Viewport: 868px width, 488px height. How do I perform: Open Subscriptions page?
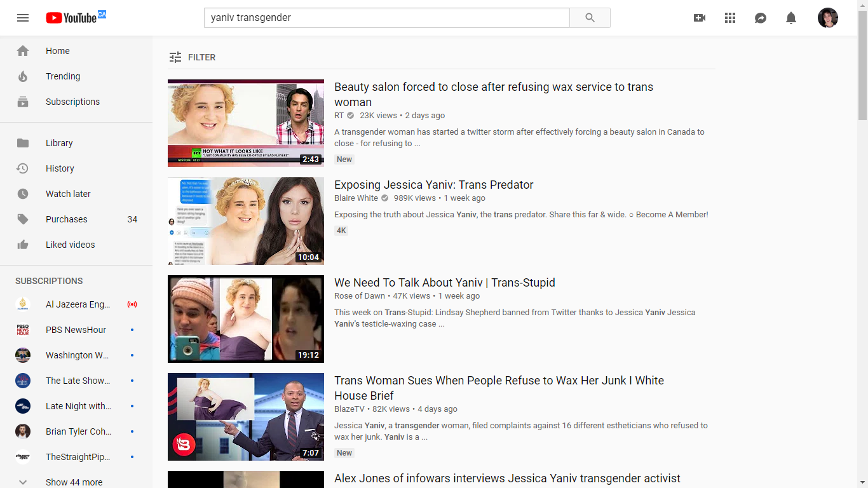tap(76, 102)
